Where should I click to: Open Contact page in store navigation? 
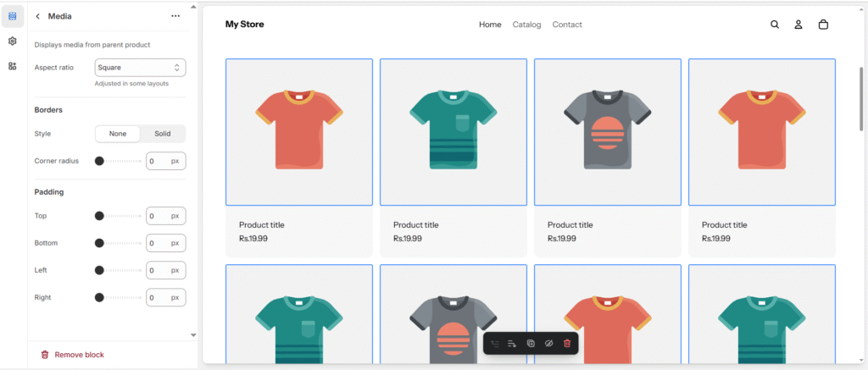pos(567,25)
